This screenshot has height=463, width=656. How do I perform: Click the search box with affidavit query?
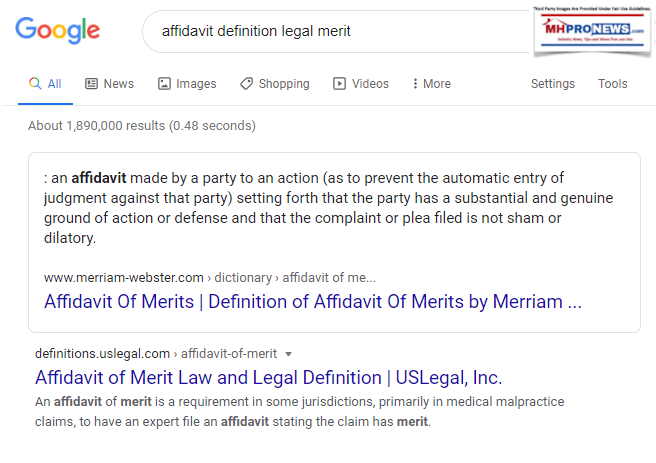[x=330, y=32]
